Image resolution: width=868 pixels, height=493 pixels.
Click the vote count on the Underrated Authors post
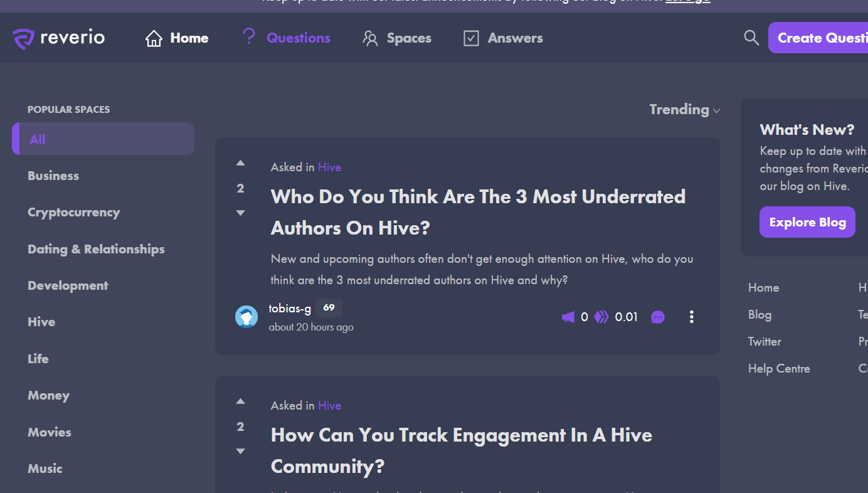240,188
